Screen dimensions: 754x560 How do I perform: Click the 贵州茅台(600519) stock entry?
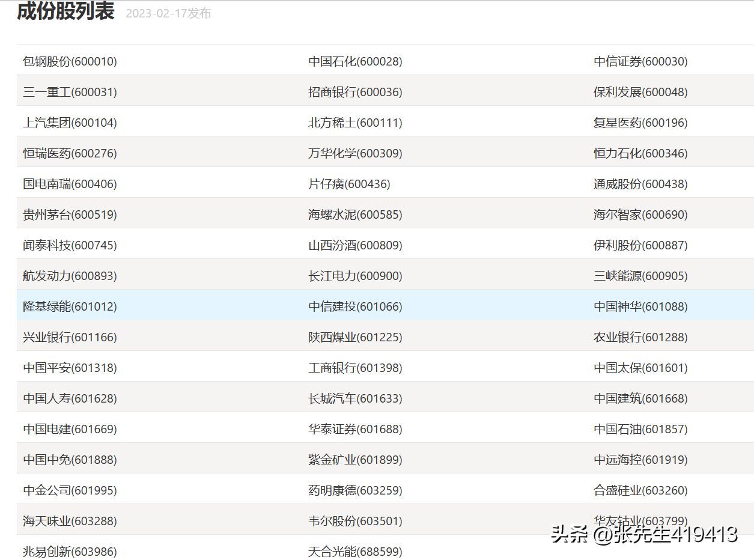(70, 215)
